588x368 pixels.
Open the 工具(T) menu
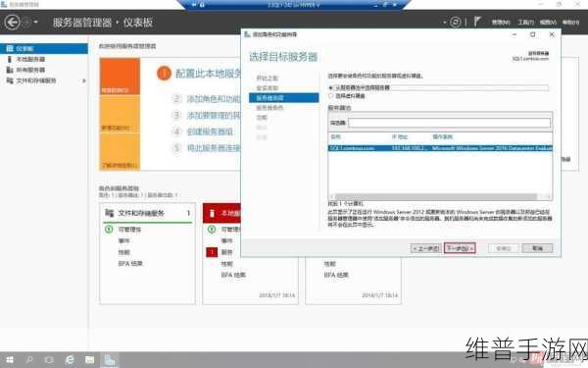[x=525, y=23]
